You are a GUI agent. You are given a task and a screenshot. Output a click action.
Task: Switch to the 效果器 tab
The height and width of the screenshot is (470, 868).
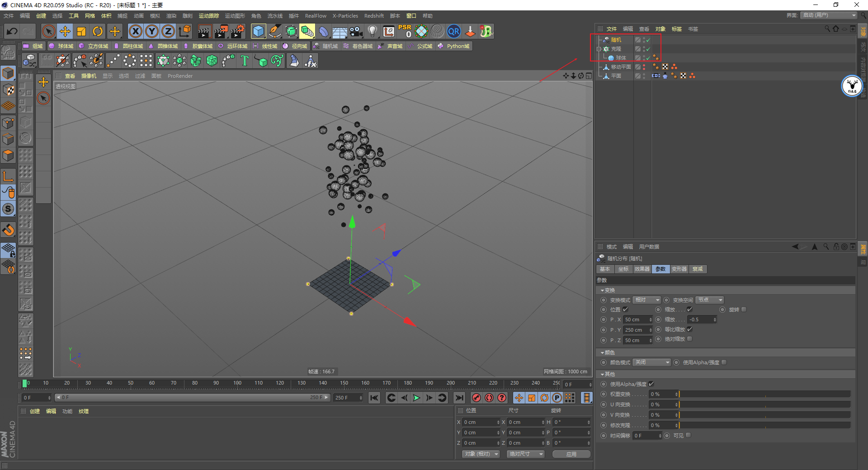[642, 269]
